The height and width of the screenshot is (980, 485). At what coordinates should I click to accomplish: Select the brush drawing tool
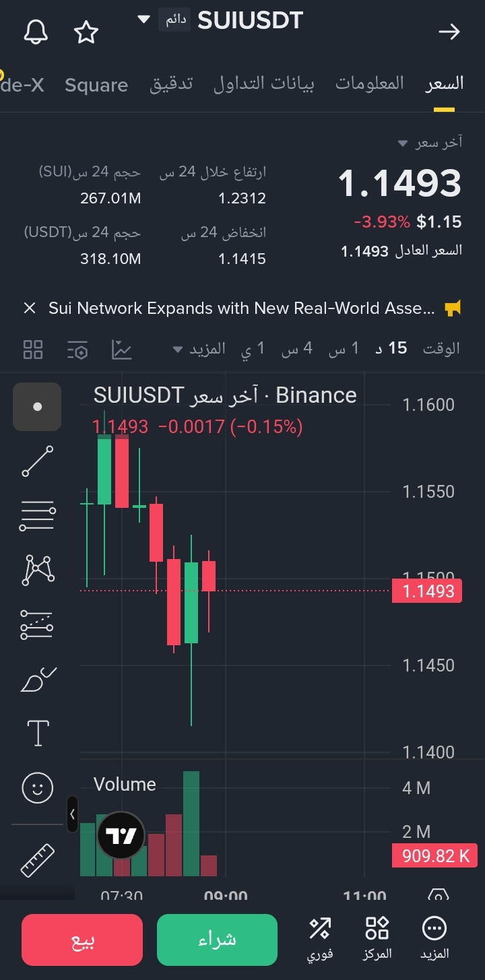38,680
